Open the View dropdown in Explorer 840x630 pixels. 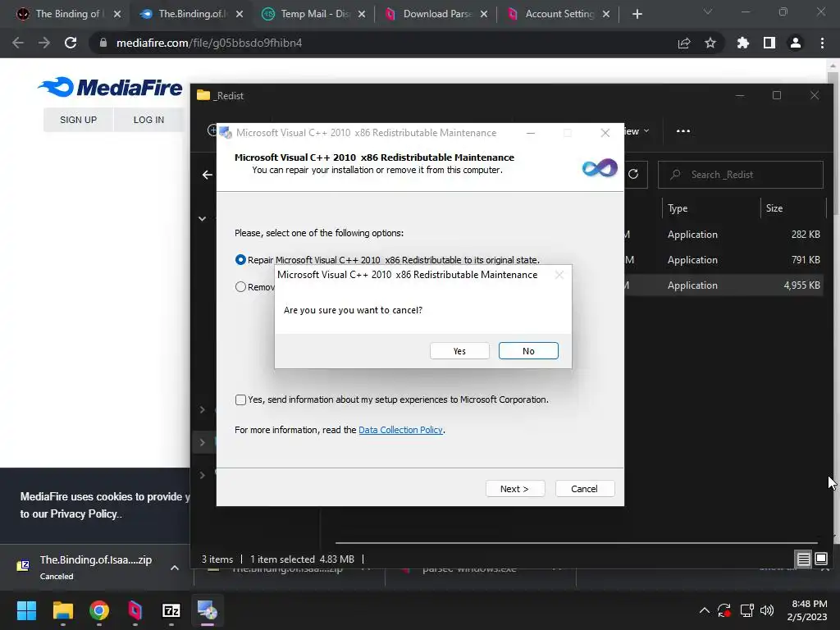(637, 131)
